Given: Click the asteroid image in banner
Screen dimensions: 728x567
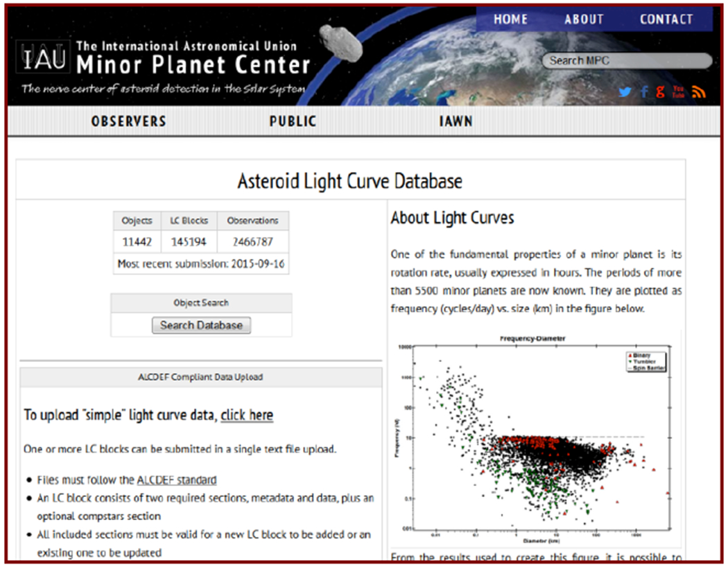Looking at the screenshot, I should coord(342,43).
